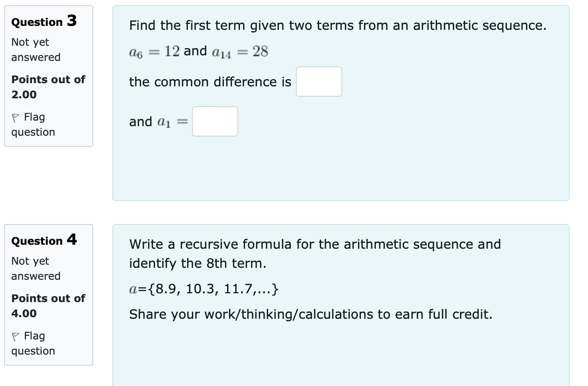Image resolution: width=588 pixels, height=386 pixels.
Task: Click the flag pennant icon above 'question' text
Action: [x=16, y=117]
